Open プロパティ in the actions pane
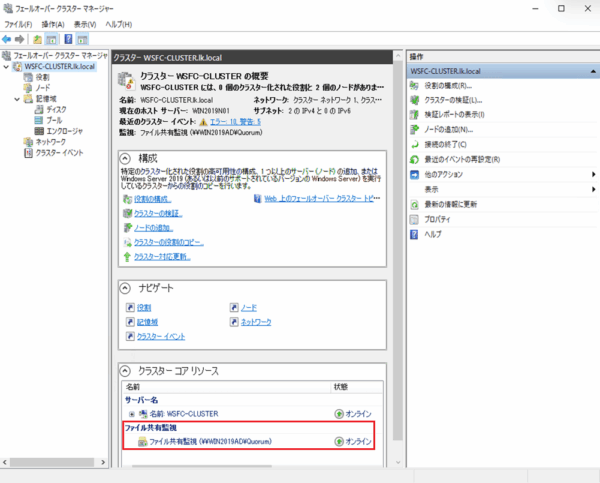The width and height of the screenshot is (600, 483). click(437, 219)
